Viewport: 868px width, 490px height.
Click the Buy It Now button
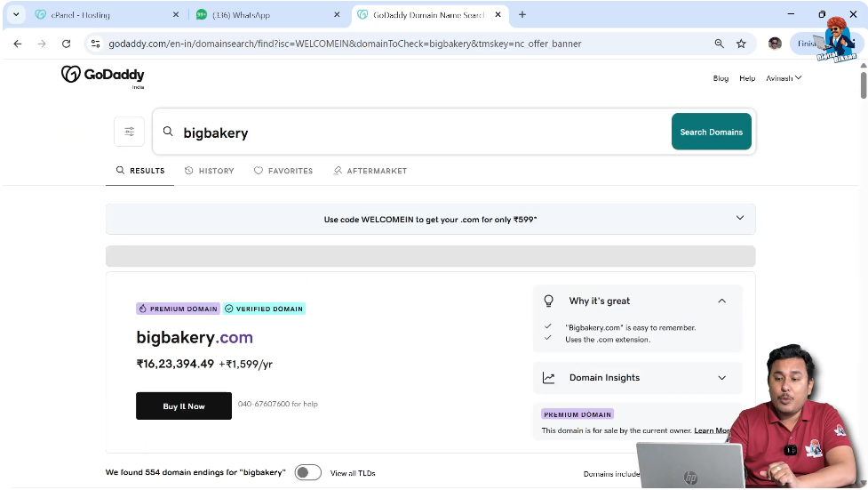[184, 406]
